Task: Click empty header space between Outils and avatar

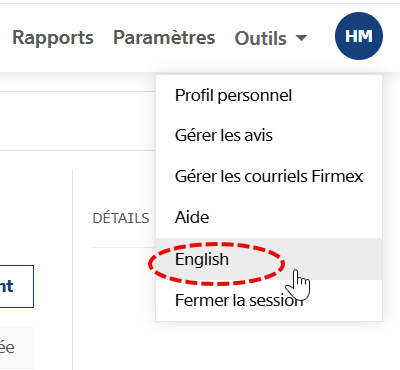Action: [321, 37]
